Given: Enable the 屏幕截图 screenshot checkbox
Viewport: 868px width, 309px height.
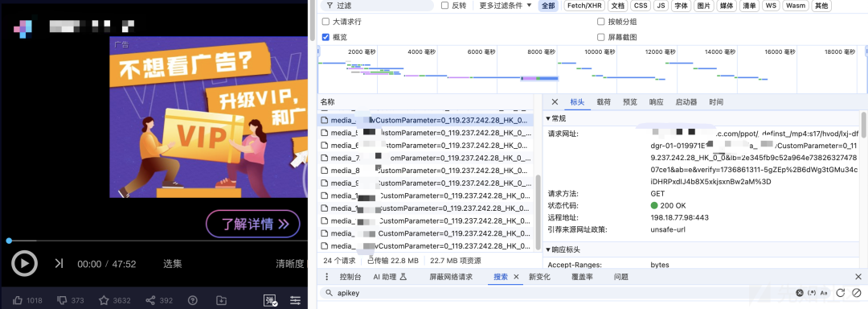Looking at the screenshot, I should (x=600, y=37).
